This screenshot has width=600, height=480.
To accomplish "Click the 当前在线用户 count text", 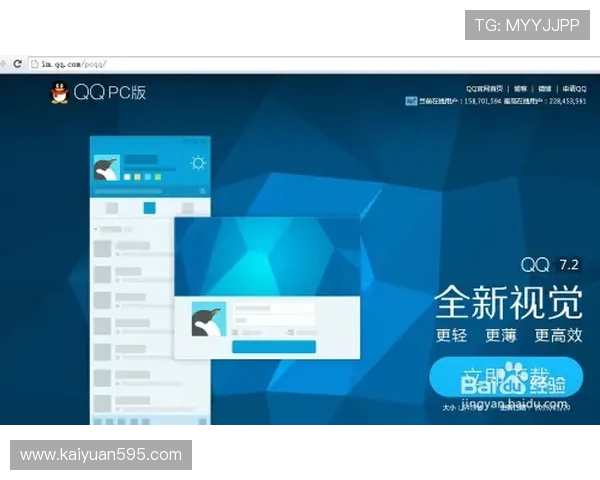I will 460,101.
